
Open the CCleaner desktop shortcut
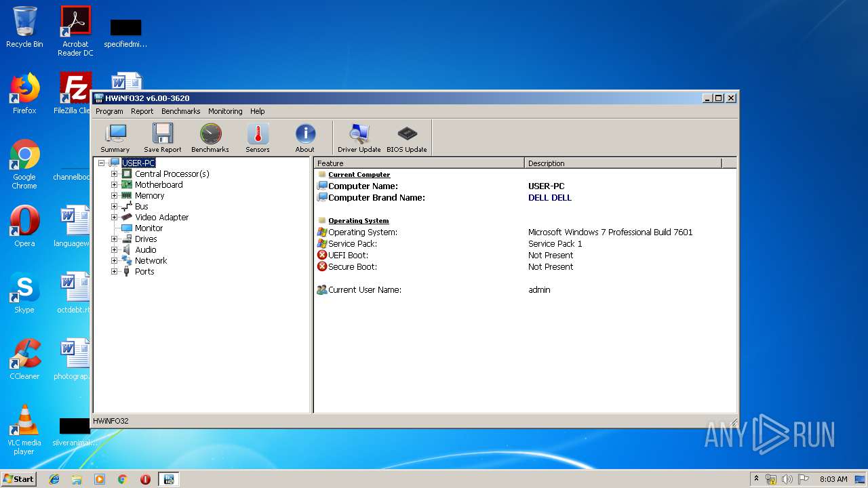pos(24,359)
